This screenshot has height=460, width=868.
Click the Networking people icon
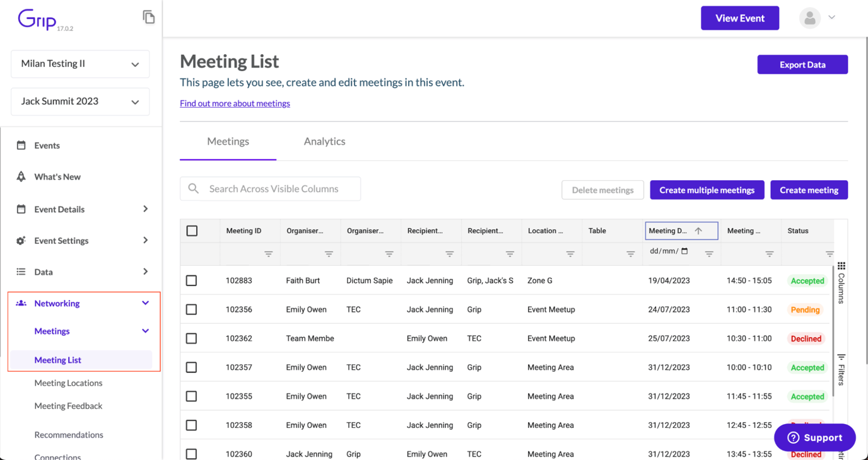pyautogui.click(x=21, y=303)
